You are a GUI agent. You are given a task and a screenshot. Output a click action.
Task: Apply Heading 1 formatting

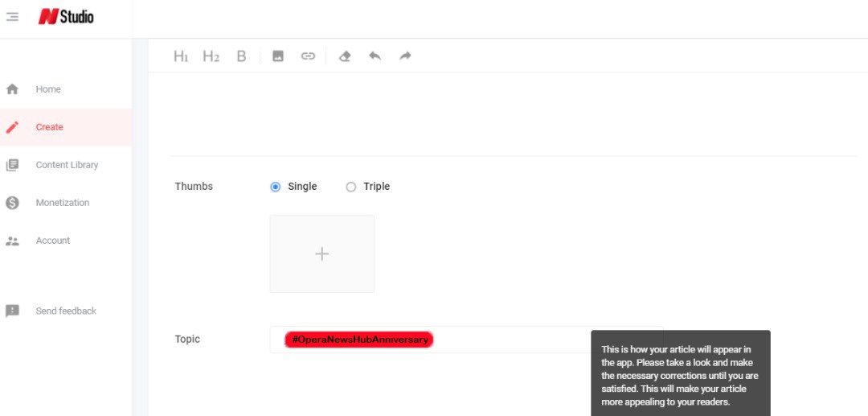[x=181, y=56]
